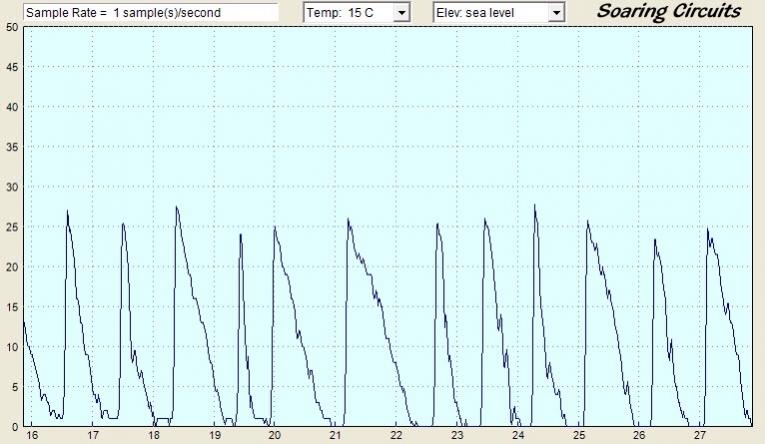Click the x-axis label 26
This screenshot has width=765, height=444.
(639, 435)
